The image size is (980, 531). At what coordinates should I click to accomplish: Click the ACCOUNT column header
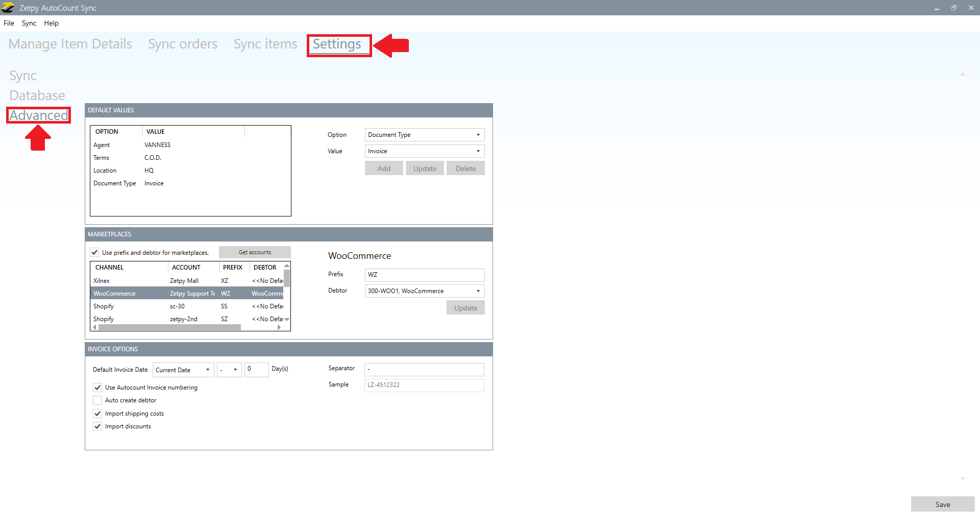click(x=193, y=268)
